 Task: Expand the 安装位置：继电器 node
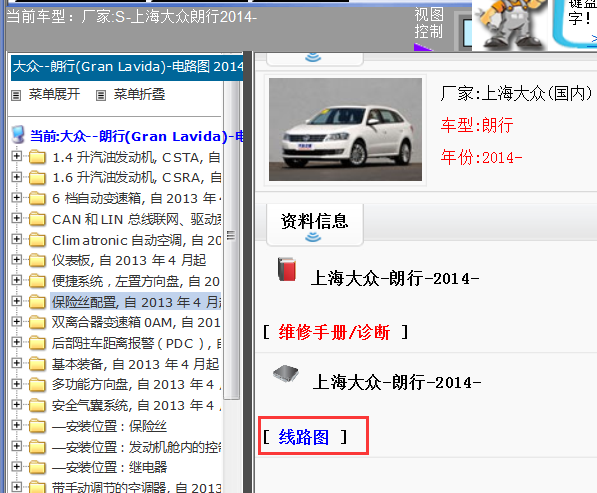[16, 466]
